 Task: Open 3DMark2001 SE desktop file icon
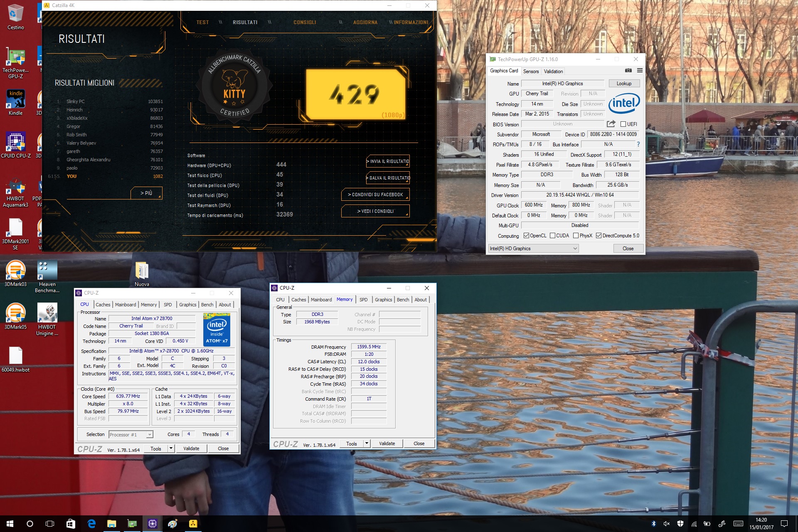tap(16, 234)
